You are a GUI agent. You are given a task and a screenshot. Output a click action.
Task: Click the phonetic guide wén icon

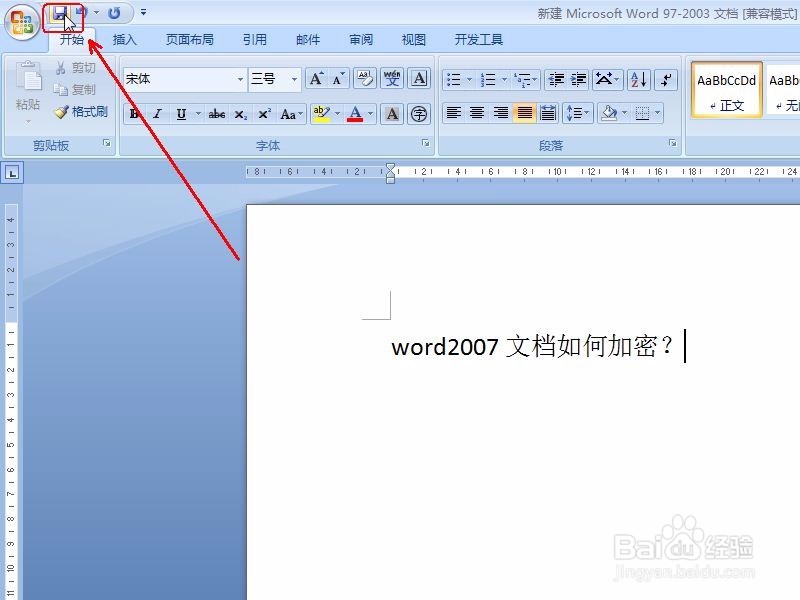pos(392,79)
